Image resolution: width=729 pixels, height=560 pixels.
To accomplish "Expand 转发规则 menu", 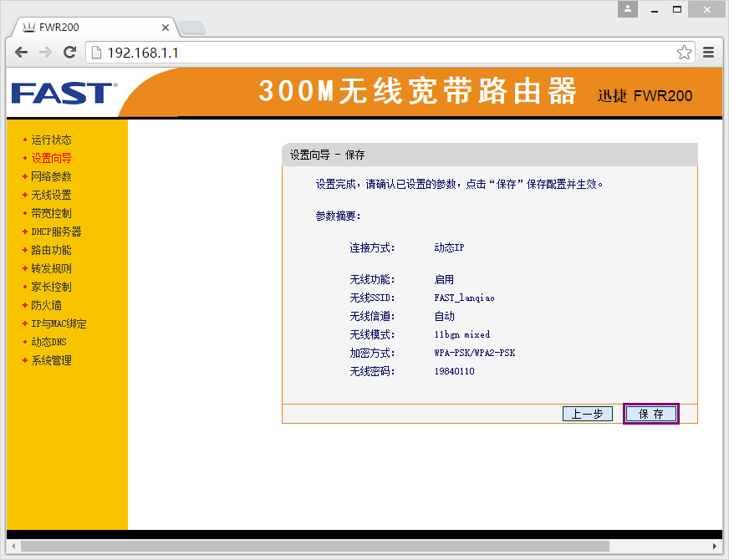I will pyautogui.click(x=51, y=268).
